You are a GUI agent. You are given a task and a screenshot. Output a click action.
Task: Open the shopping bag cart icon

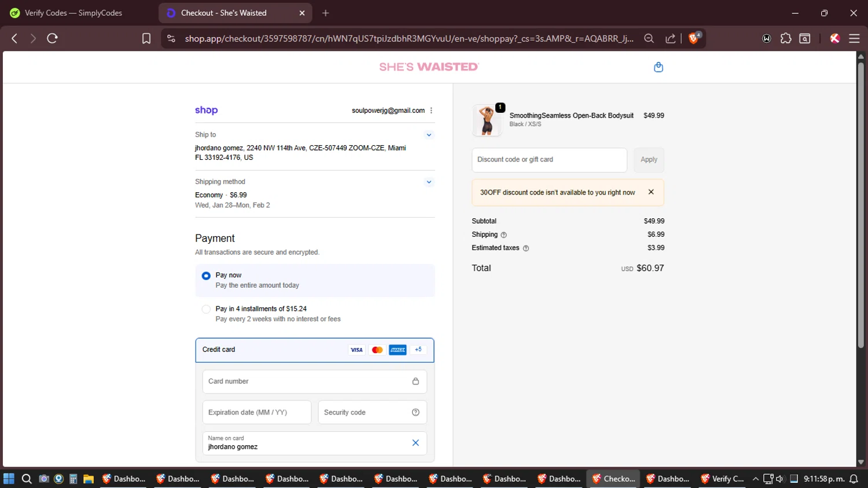pyautogui.click(x=658, y=67)
